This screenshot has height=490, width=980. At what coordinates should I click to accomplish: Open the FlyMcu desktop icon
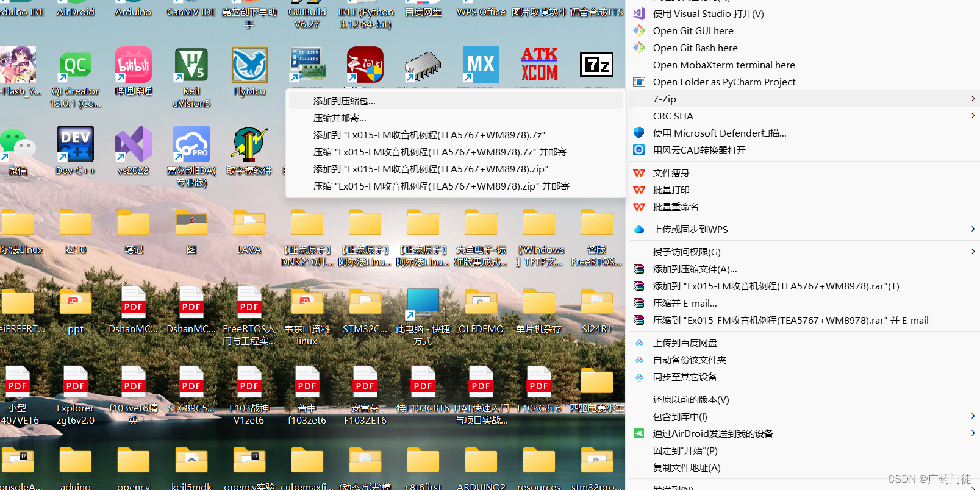pyautogui.click(x=249, y=65)
